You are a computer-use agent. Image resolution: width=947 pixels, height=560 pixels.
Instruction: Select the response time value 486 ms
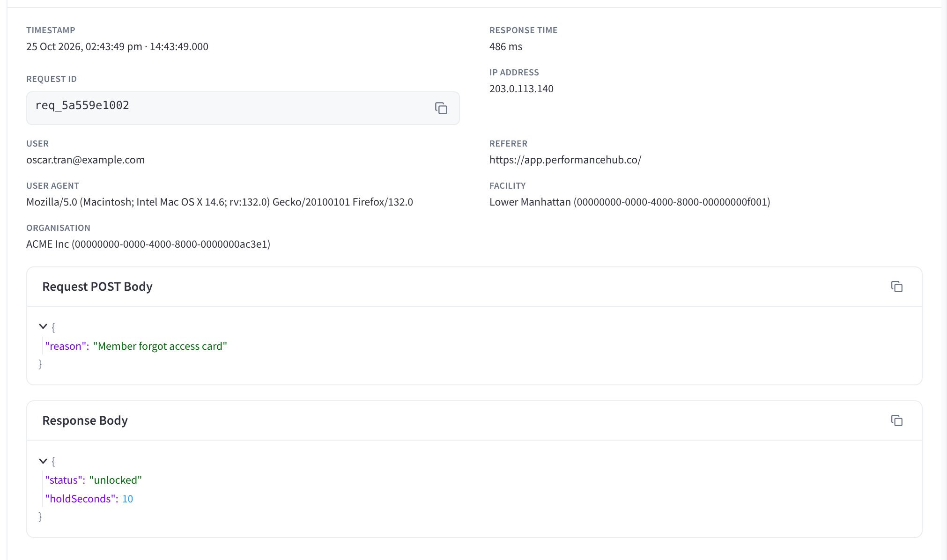tap(506, 46)
